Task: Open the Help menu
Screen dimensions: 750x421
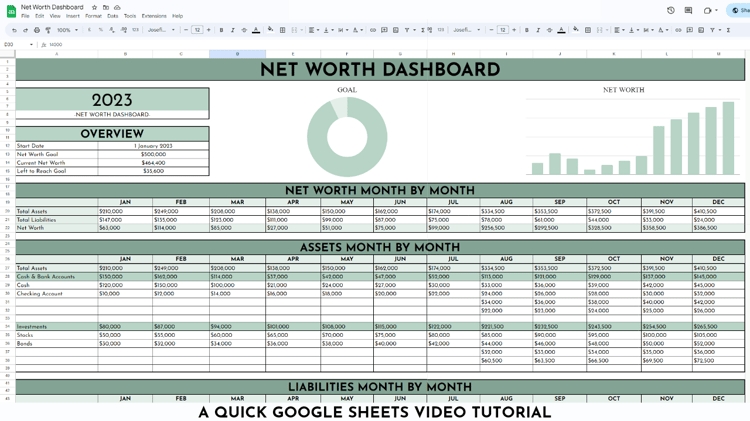Action: (177, 16)
